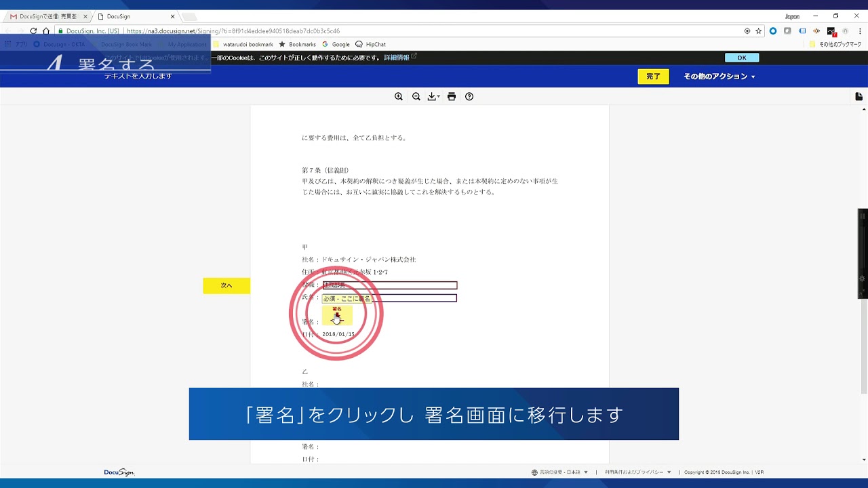Viewport: 868px width, 488px height.
Task: Close the Gmail browser tab
Action: click(85, 16)
